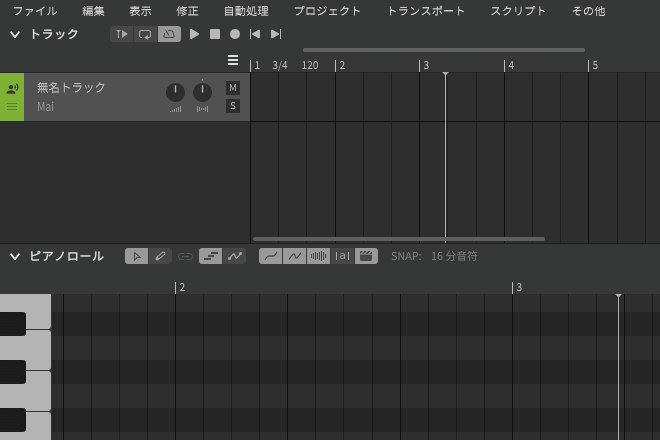Open the 表示 menu

[x=140, y=11]
